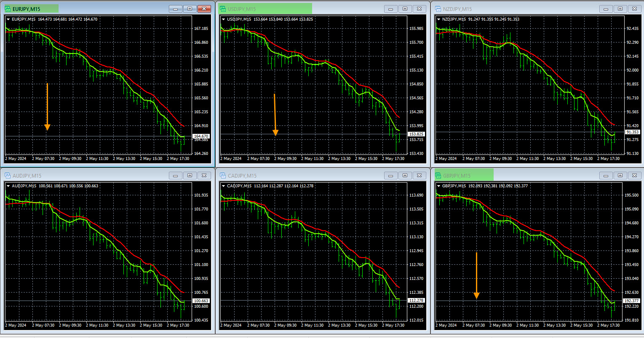Click the 164.670 price label on EURJPY
644x338 pixels.
(x=200, y=136)
